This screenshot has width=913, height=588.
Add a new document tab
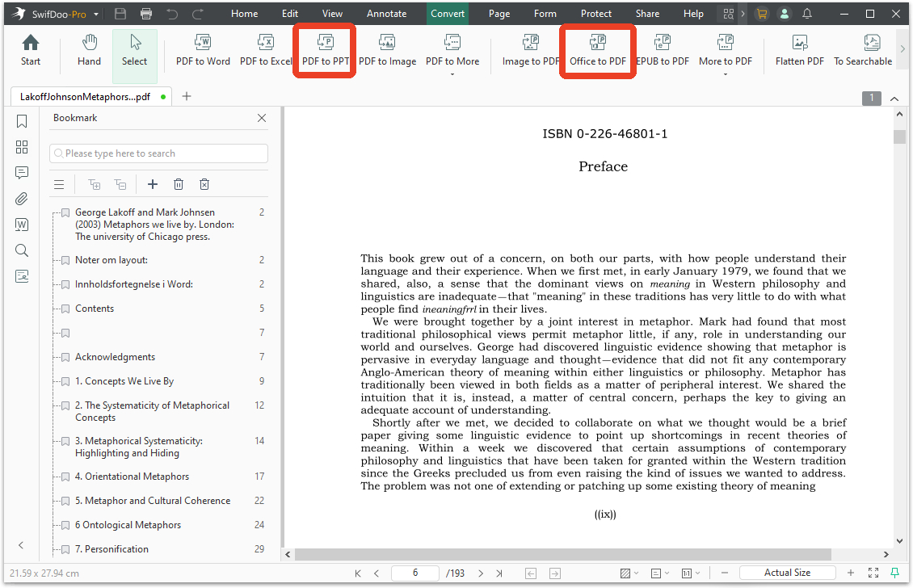(187, 96)
